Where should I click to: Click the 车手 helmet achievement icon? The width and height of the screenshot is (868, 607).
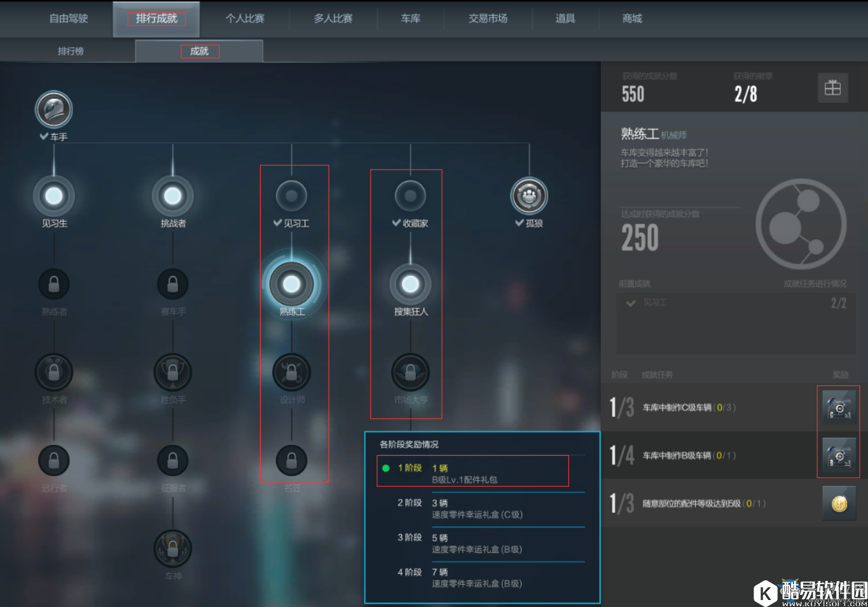coord(53,110)
